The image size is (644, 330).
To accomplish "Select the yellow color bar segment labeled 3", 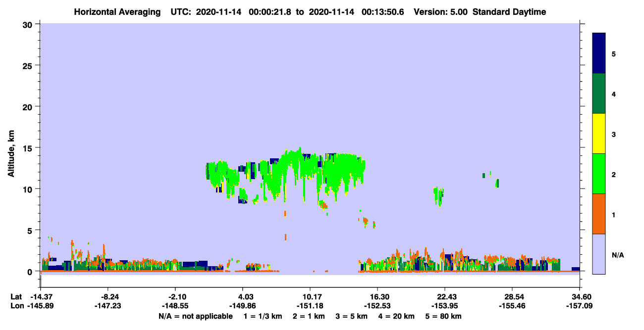I will click(599, 134).
